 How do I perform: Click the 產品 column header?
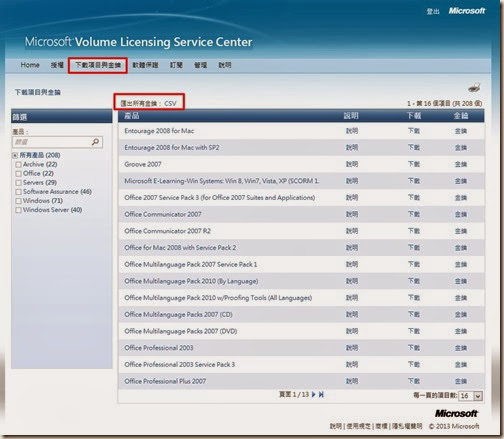(x=131, y=116)
